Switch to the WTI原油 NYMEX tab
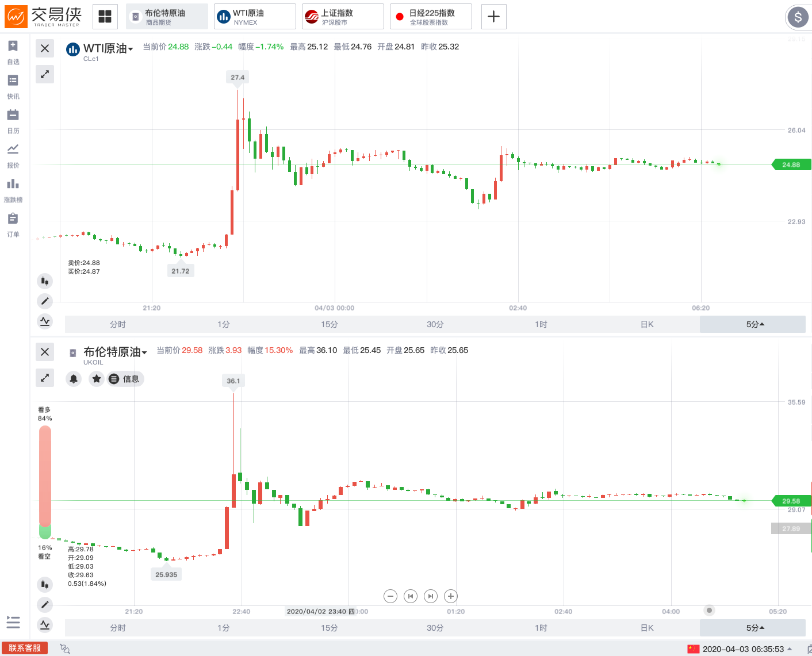 pos(255,17)
